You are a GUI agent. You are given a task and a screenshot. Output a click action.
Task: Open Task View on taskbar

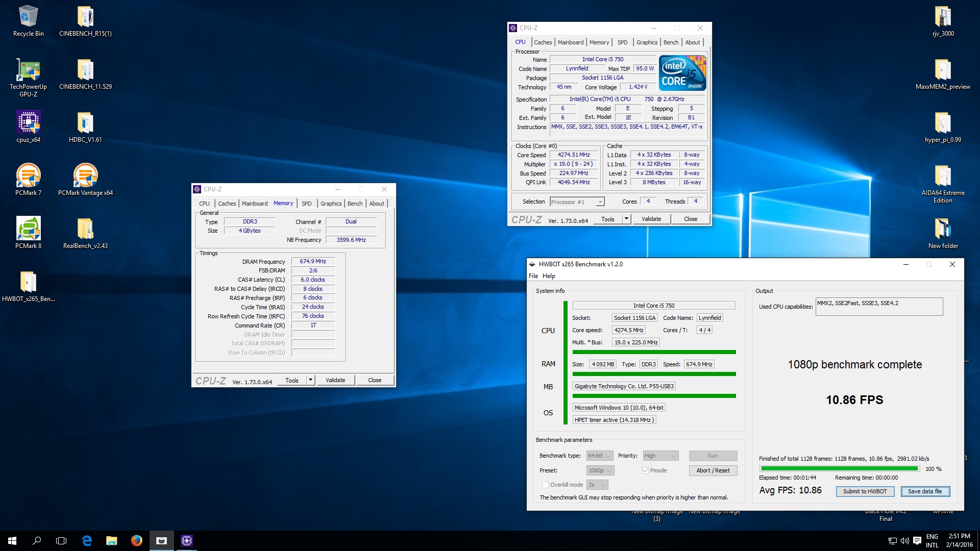pyautogui.click(x=61, y=541)
